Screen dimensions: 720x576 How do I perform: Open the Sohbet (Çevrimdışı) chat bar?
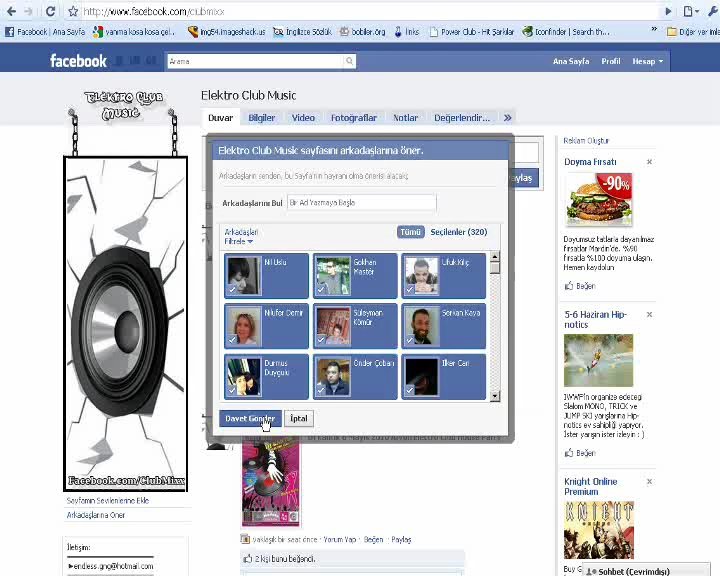pos(646,570)
